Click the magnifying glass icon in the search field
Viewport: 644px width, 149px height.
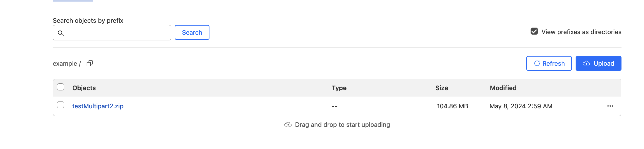click(x=61, y=33)
